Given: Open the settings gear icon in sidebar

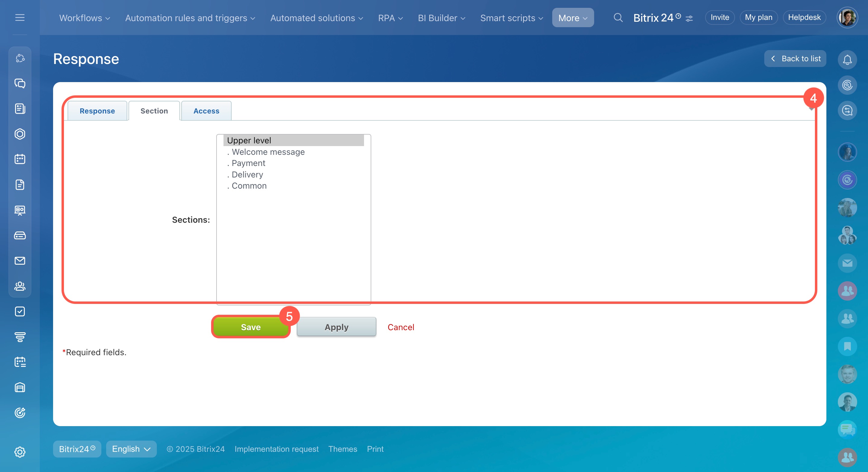Looking at the screenshot, I should point(20,452).
